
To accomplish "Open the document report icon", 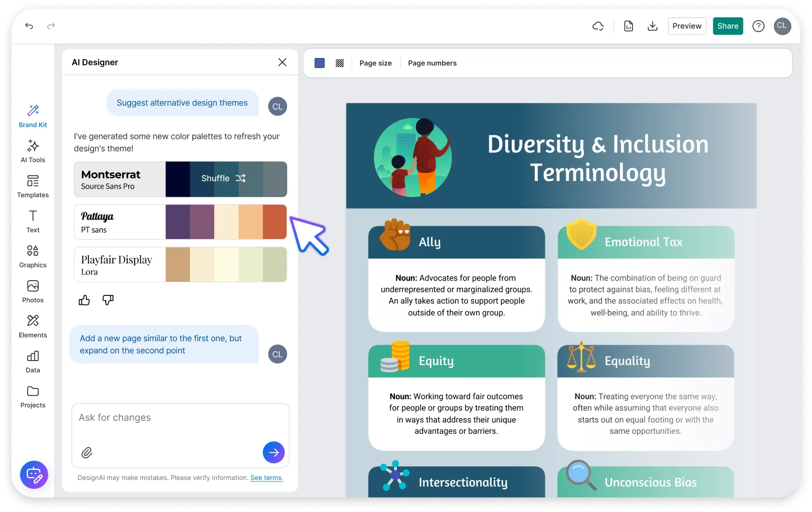I will tap(629, 26).
